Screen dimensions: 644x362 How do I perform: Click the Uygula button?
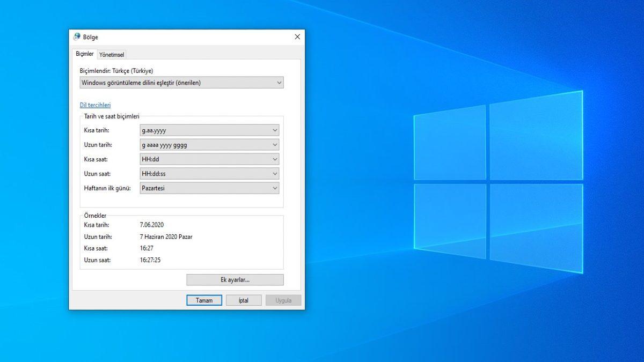pyautogui.click(x=283, y=300)
